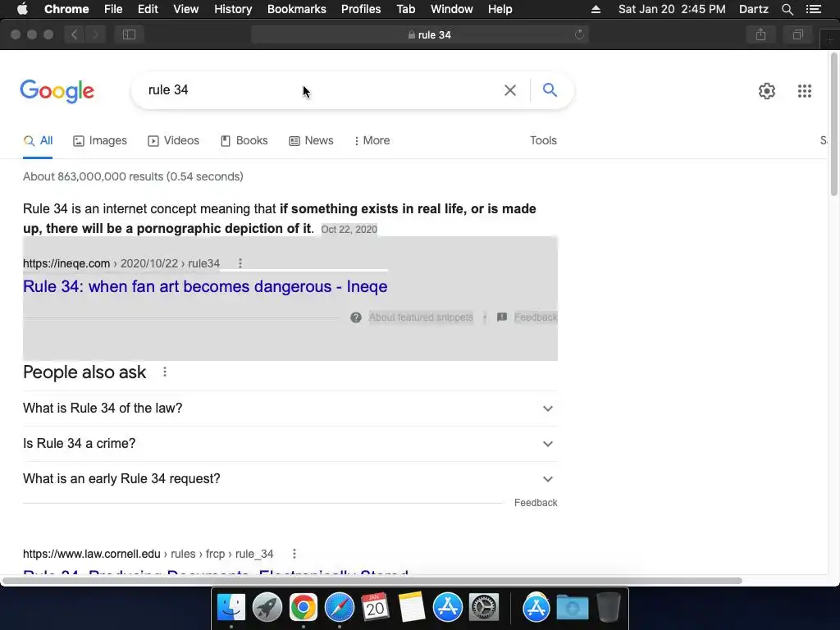
Task: Click the About featured snippets help icon
Action: coord(356,317)
